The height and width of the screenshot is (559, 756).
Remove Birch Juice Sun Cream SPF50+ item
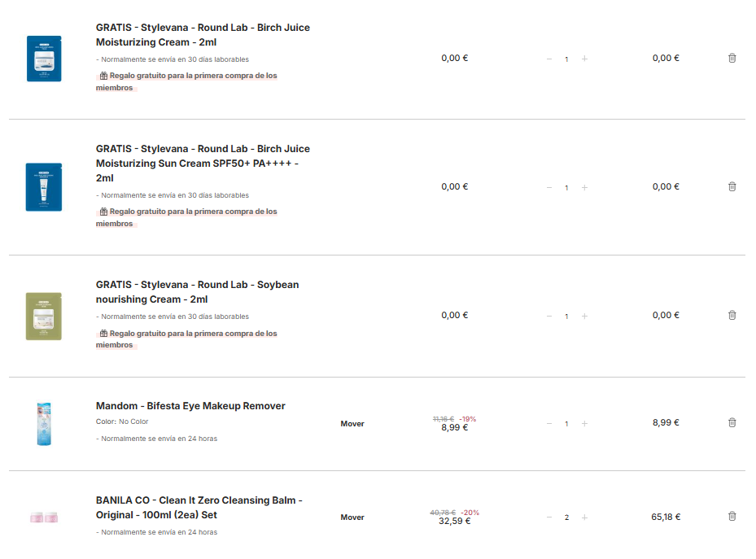pos(732,187)
